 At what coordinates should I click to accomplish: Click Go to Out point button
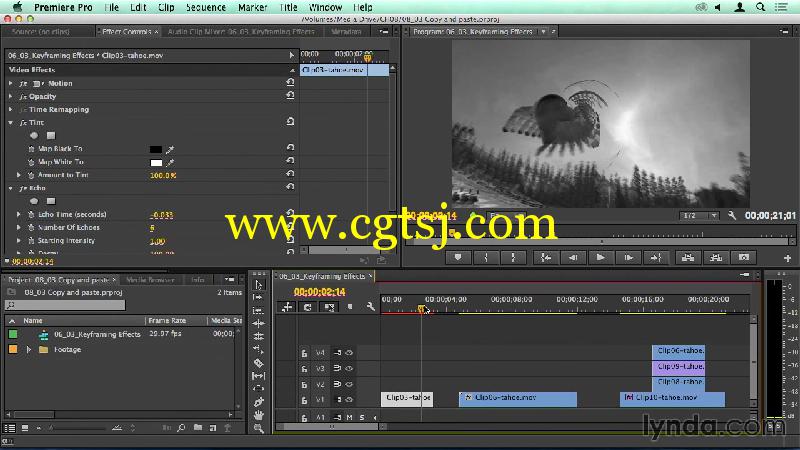coord(656,258)
